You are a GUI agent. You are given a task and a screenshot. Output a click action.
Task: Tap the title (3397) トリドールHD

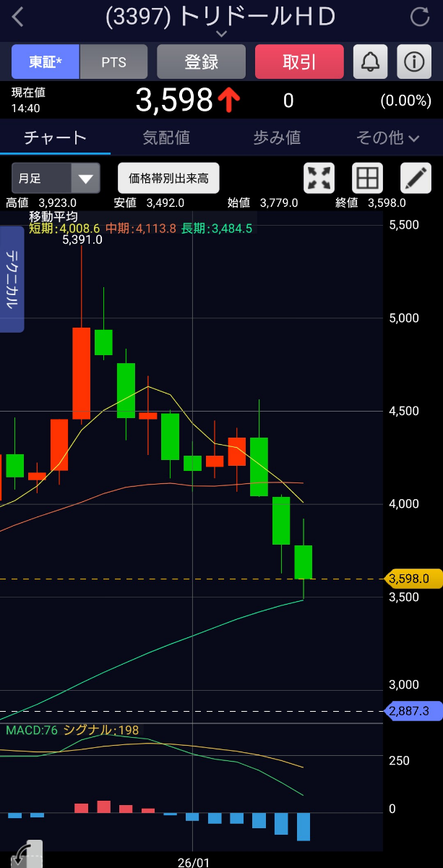click(x=221, y=17)
